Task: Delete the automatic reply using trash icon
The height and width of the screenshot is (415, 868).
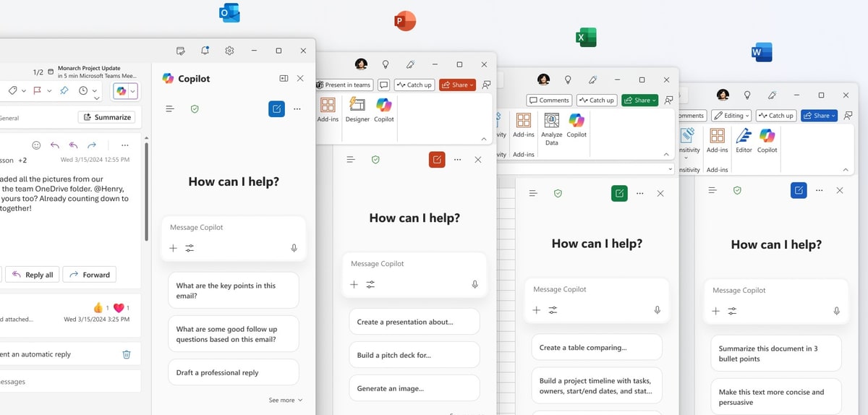Action: click(x=127, y=354)
